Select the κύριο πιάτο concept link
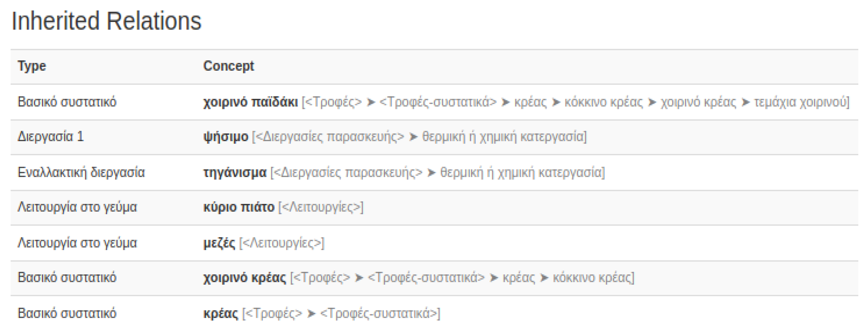This screenshot has width=868, height=336. (239, 207)
